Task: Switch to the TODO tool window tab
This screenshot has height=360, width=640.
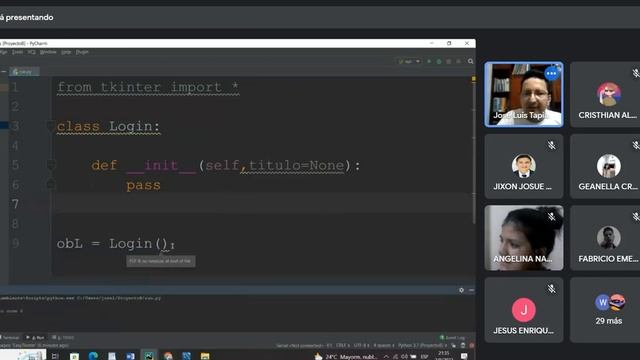Action: tap(63, 338)
